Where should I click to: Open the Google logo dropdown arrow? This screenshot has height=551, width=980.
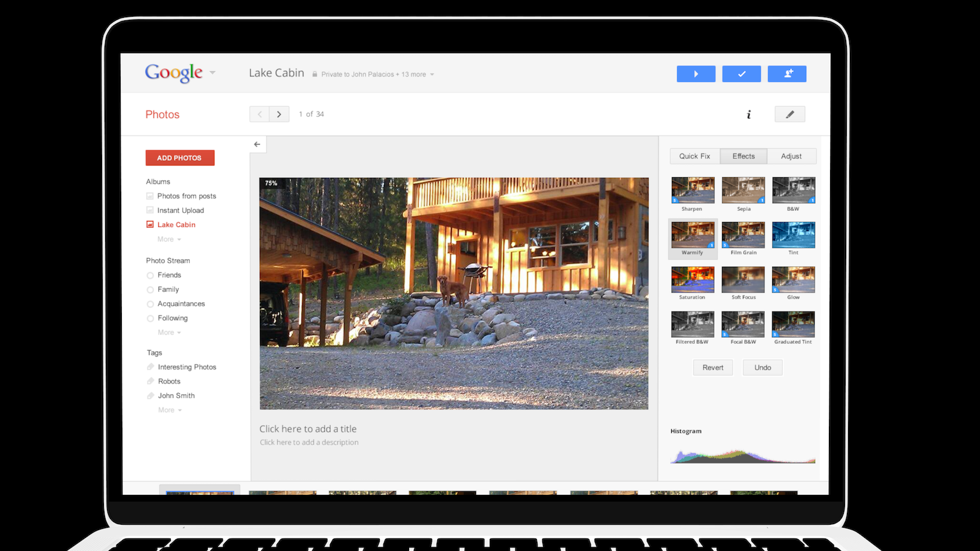[x=213, y=73]
